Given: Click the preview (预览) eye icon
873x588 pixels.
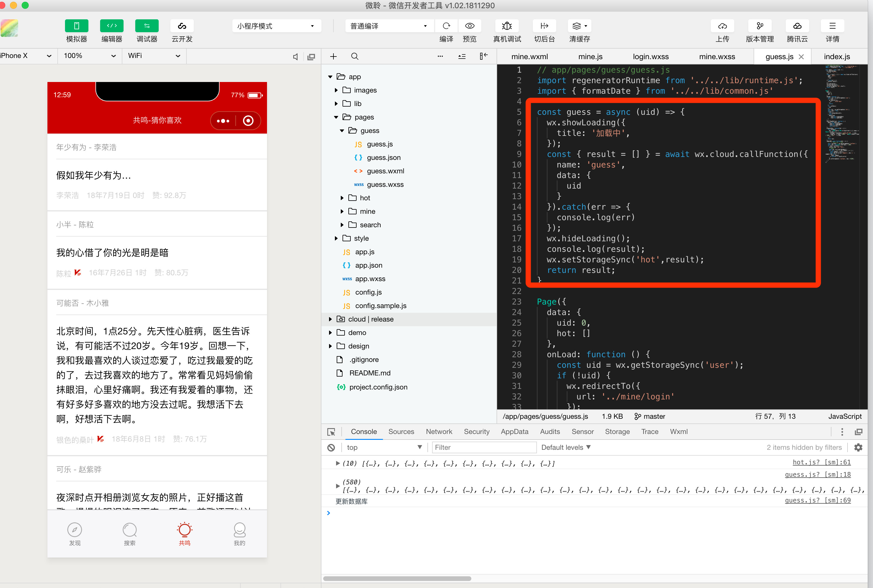Looking at the screenshot, I should coord(470,26).
